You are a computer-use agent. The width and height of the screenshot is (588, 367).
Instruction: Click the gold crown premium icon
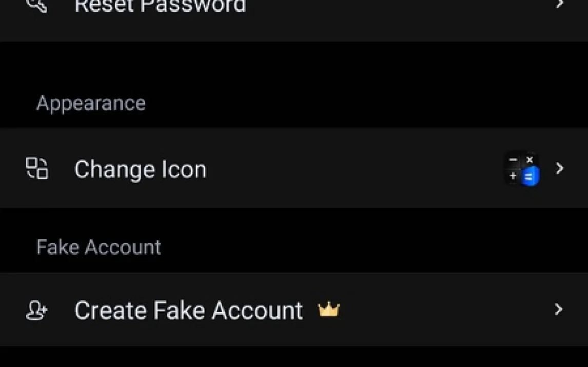click(x=328, y=310)
